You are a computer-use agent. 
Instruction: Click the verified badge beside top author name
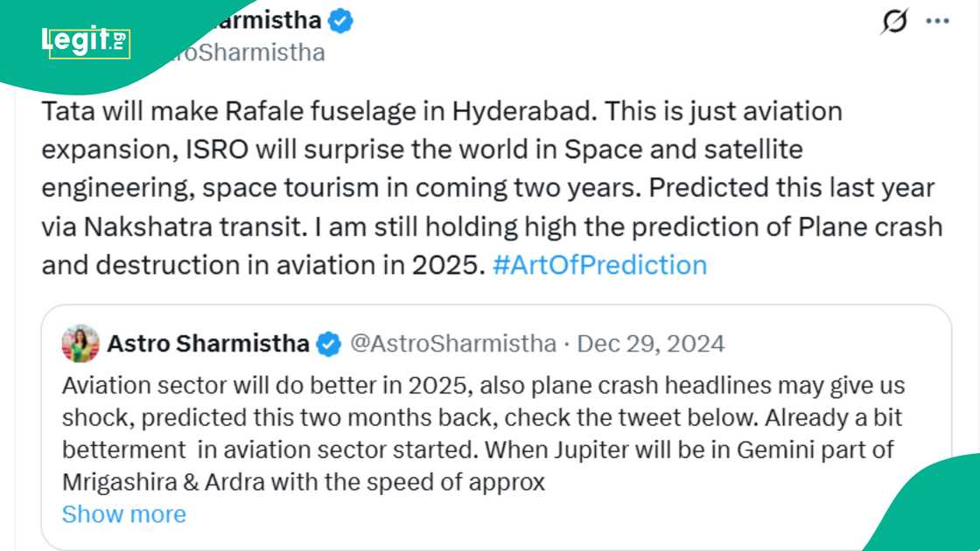(340, 20)
